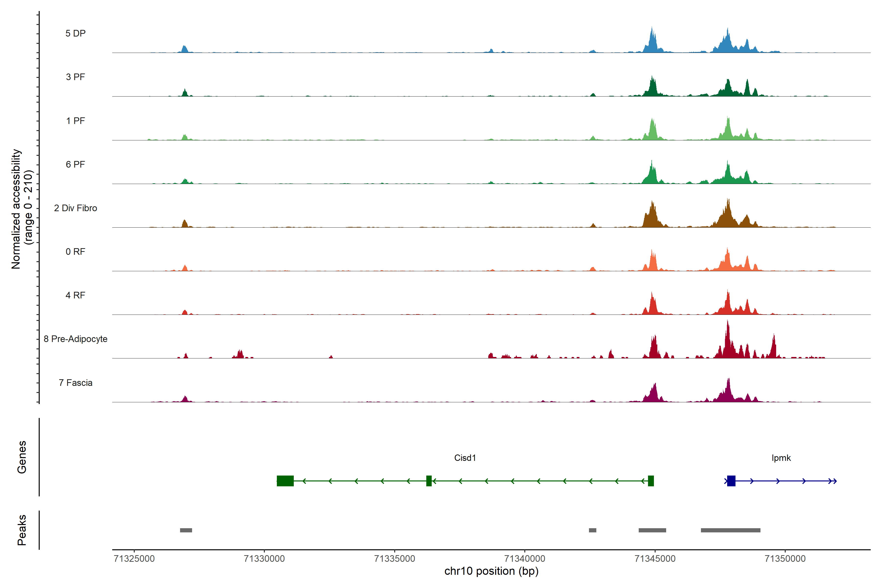
Task: Click the smallest gray peak near 71342500
Action: pyautogui.click(x=592, y=530)
